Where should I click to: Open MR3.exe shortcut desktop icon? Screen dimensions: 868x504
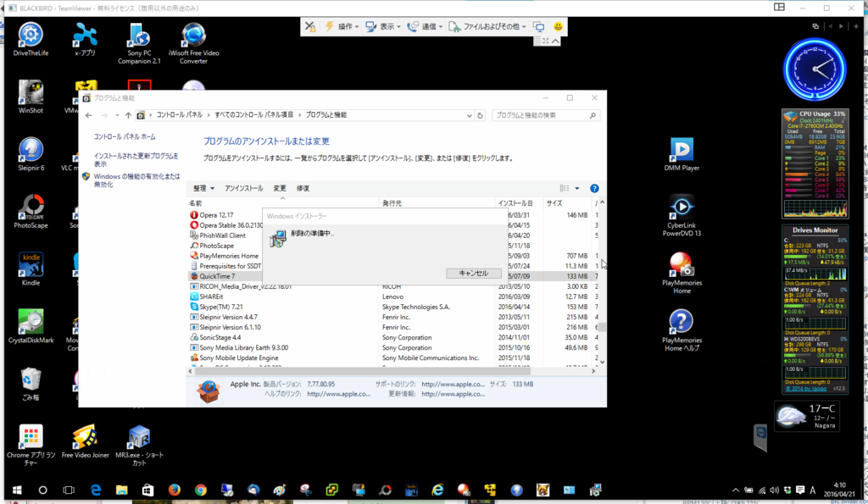(x=139, y=446)
